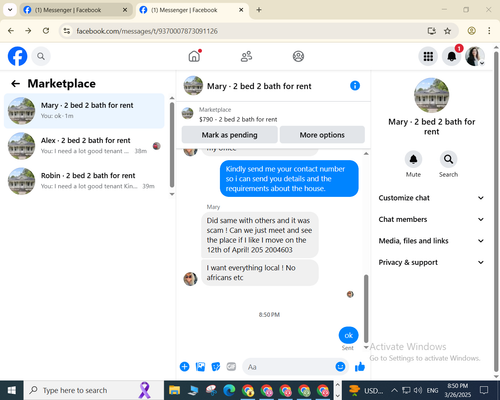Open Robin's 2 bed 2 bath conversation
500x400 pixels.
click(x=84, y=181)
